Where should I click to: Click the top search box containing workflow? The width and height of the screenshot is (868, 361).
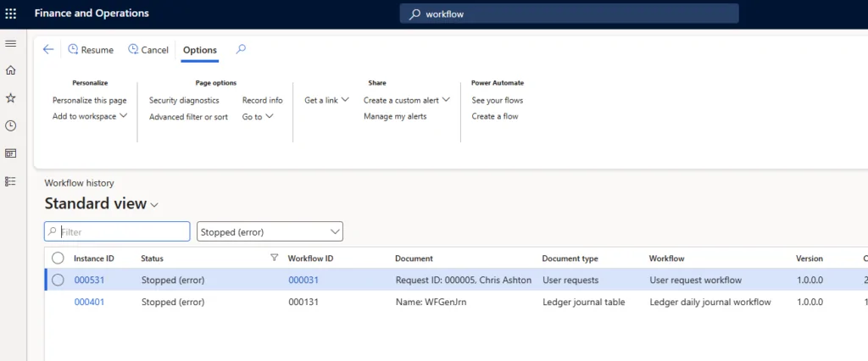(569, 14)
